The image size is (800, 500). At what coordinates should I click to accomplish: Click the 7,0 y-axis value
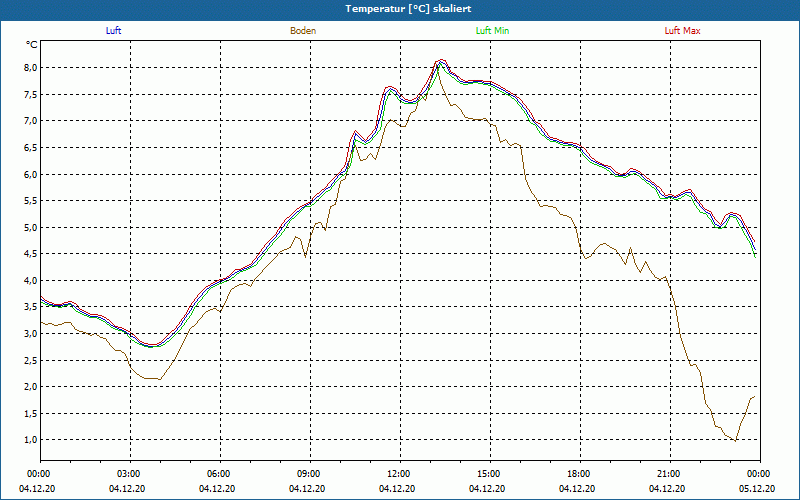coord(31,121)
